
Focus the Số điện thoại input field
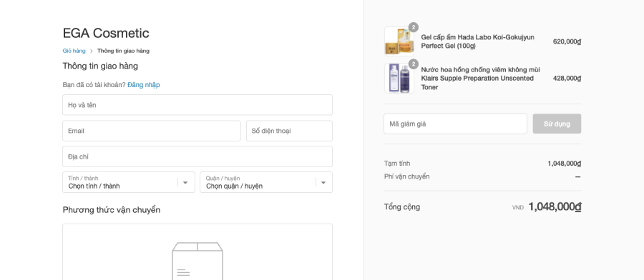tap(289, 131)
